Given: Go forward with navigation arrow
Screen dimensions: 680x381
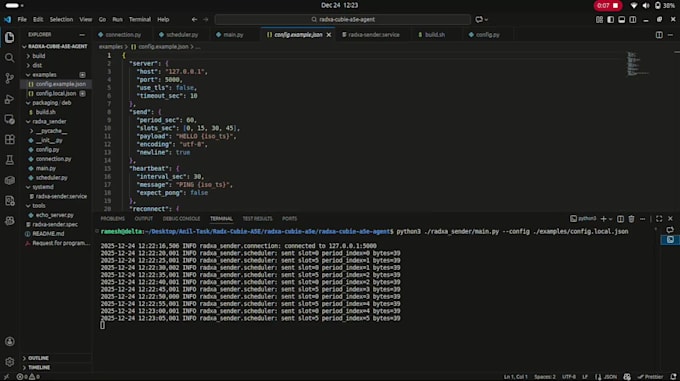Looking at the screenshot, I should [206, 20].
